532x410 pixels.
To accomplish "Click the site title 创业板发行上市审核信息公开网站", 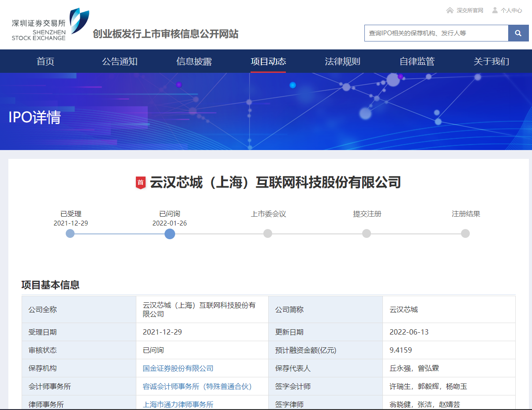I will pyautogui.click(x=165, y=34).
